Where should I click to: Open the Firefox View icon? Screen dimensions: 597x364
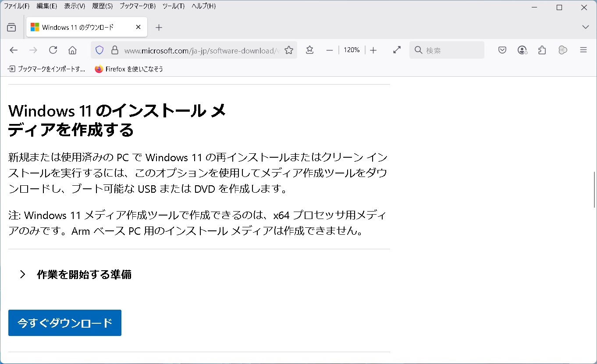[x=11, y=28]
